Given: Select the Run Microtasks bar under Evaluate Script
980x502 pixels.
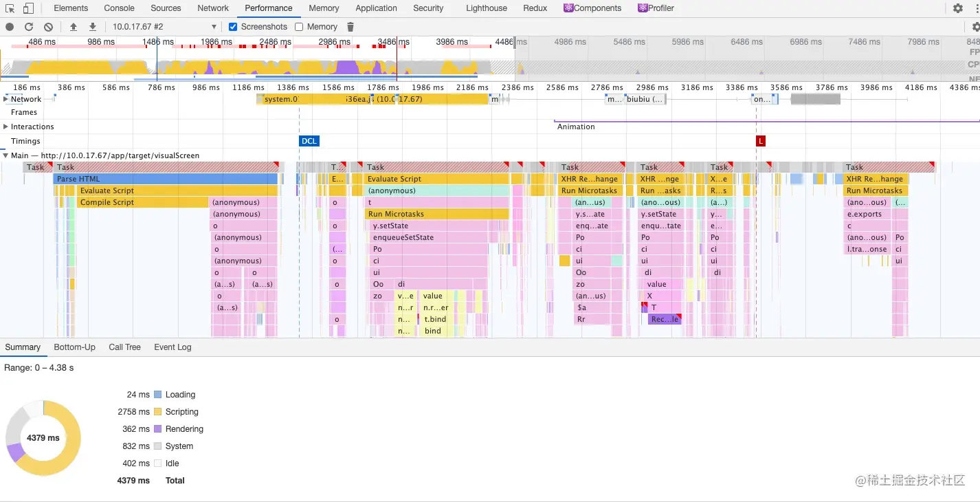Looking at the screenshot, I should pos(437,214).
